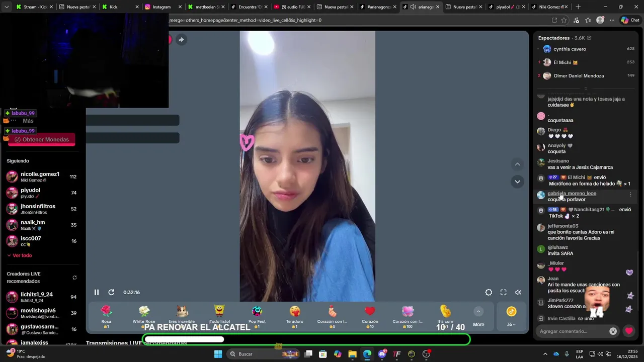The image size is (644, 362).
Task: Open the coin balance dropdown showing 35
Action: click(511, 317)
